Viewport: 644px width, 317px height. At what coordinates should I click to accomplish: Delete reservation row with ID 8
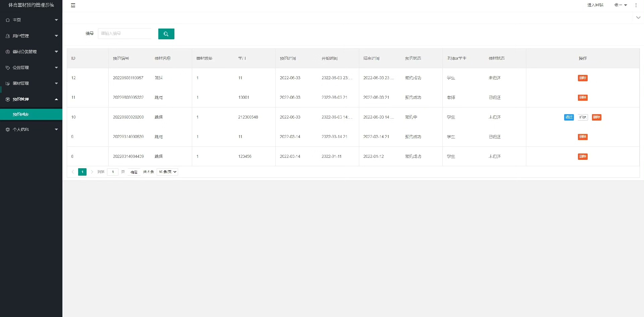(x=583, y=156)
